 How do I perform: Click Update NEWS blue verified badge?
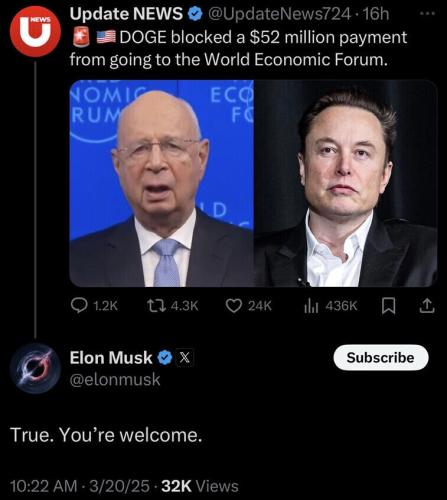click(x=196, y=14)
